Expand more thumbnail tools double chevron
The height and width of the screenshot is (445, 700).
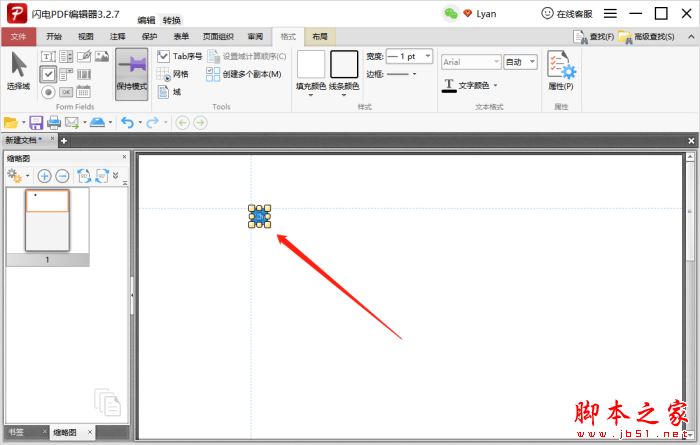tap(116, 175)
